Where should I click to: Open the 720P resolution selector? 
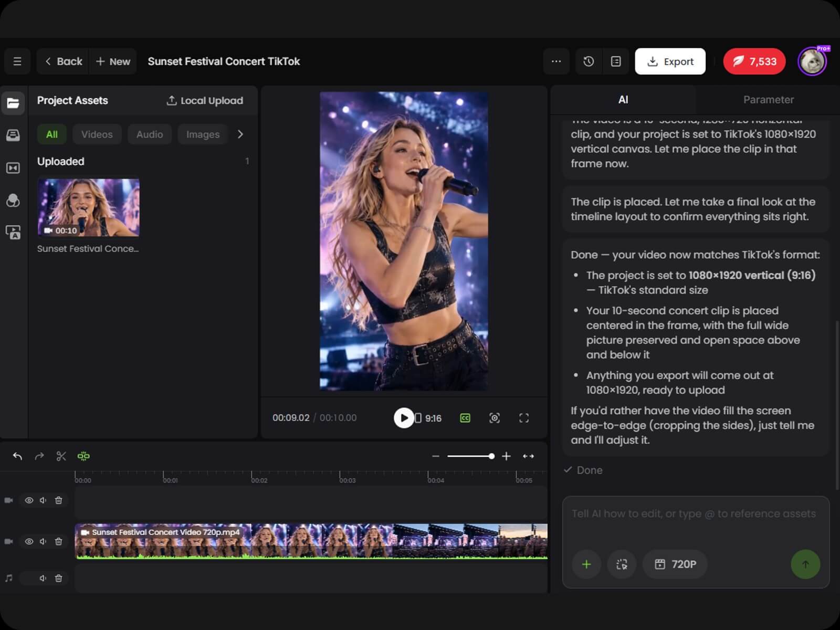675,564
